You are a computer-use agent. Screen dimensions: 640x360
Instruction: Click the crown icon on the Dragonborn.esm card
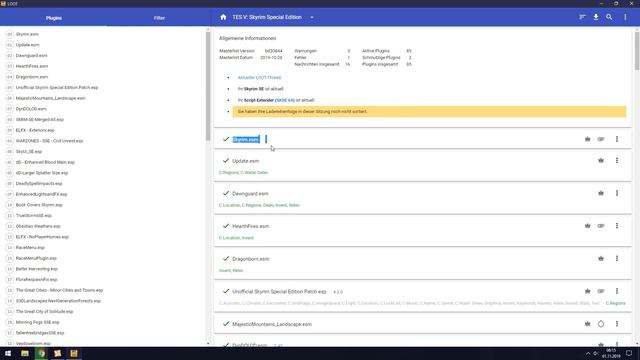[601, 258]
